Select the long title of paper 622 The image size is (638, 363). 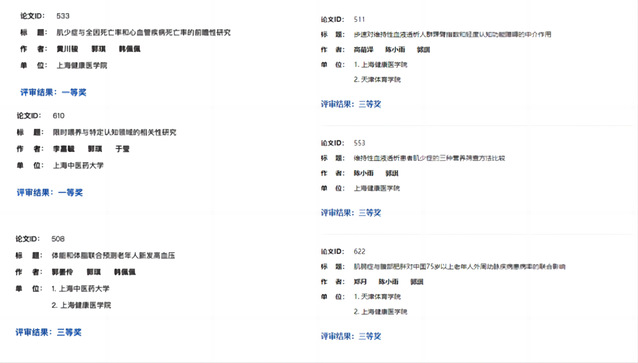pos(459,267)
